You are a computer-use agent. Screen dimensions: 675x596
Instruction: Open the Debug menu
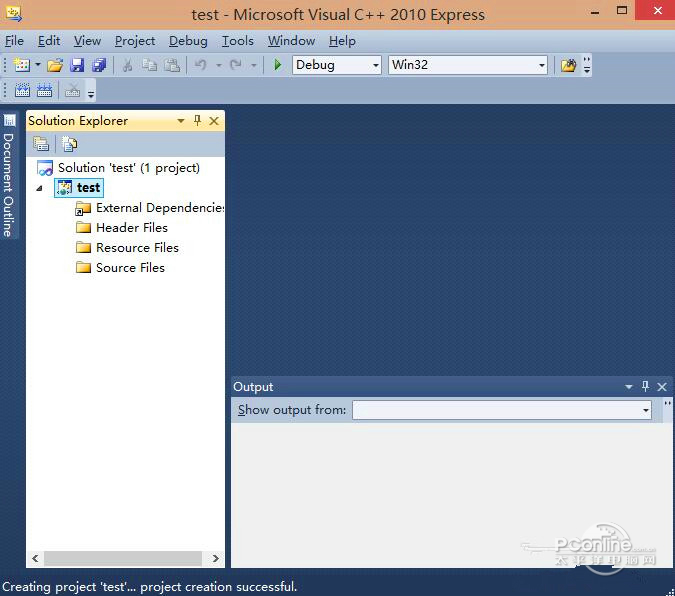(x=188, y=41)
